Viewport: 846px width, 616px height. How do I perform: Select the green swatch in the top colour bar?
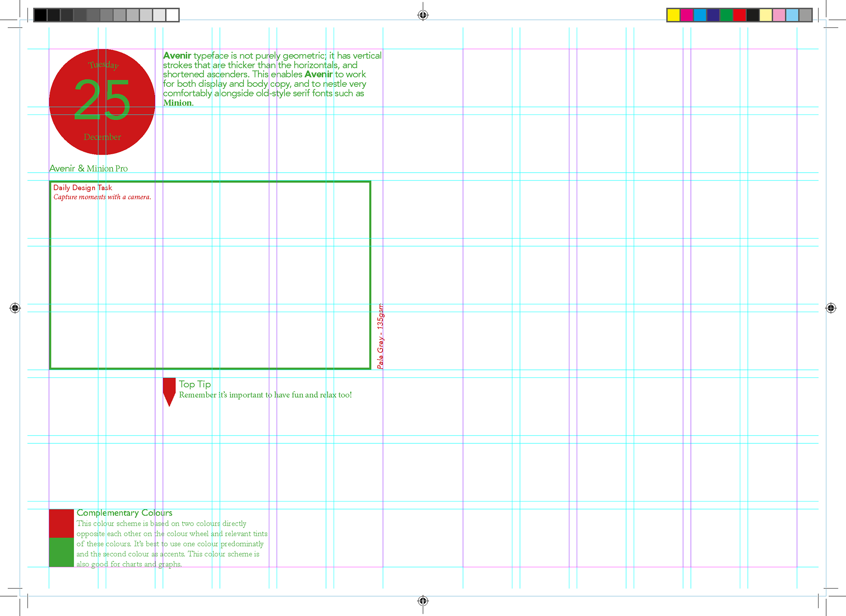(x=726, y=15)
